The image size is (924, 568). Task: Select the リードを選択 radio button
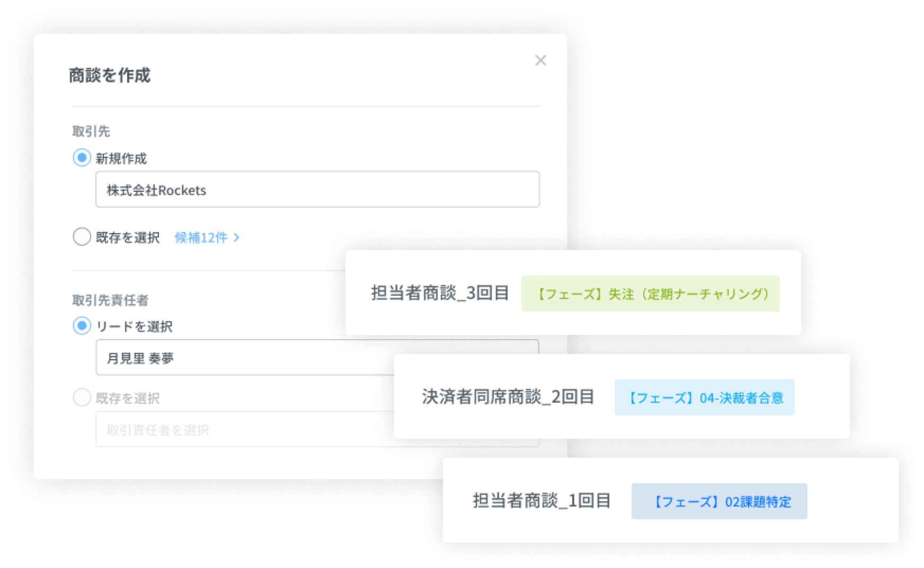pos(82,326)
